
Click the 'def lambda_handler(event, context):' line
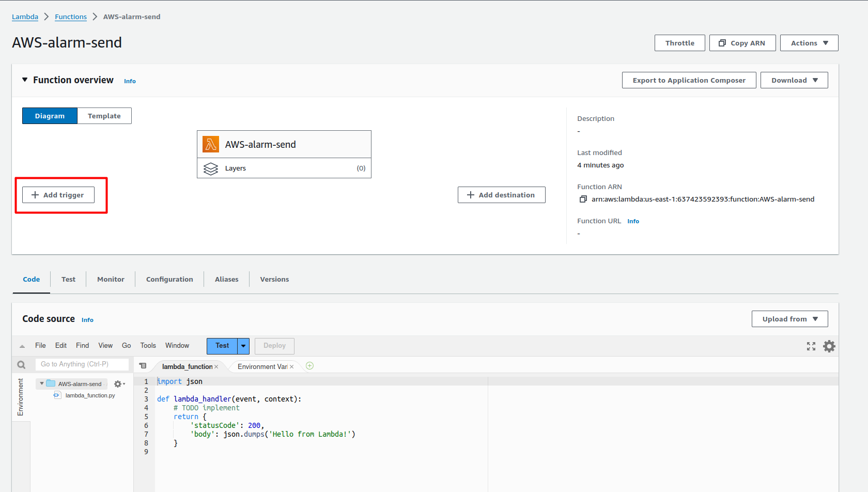pyautogui.click(x=229, y=399)
